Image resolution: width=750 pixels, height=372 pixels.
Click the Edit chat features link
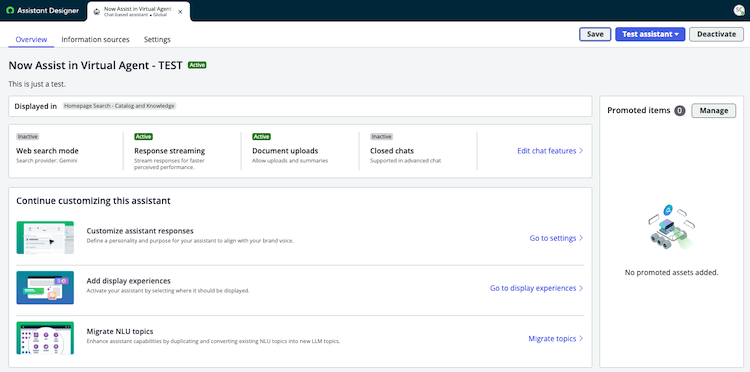(x=550, y=151)
